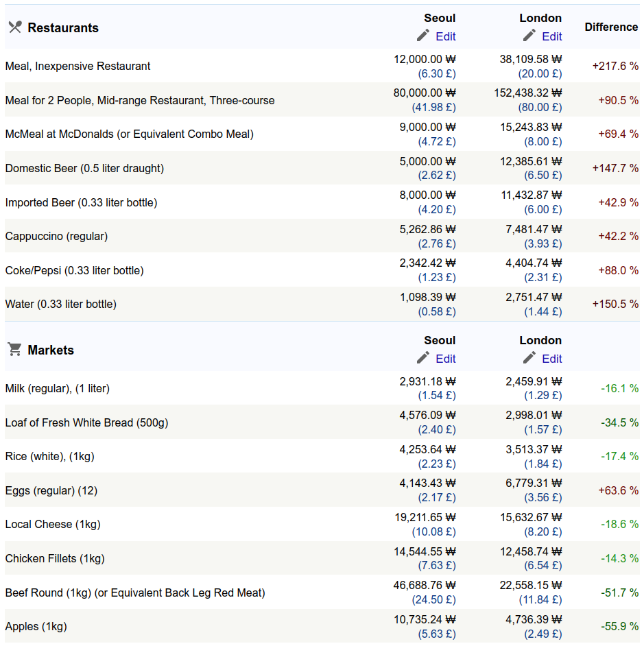This screenshot has height=646, width=644.
Task: Click pencil icon under Seoul in Restaurants
Action: (423, 36)
